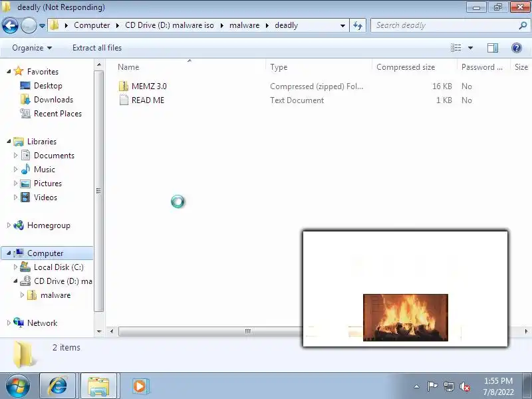
Task: Choose 'Extract all files'
Action: click(97, 48)
